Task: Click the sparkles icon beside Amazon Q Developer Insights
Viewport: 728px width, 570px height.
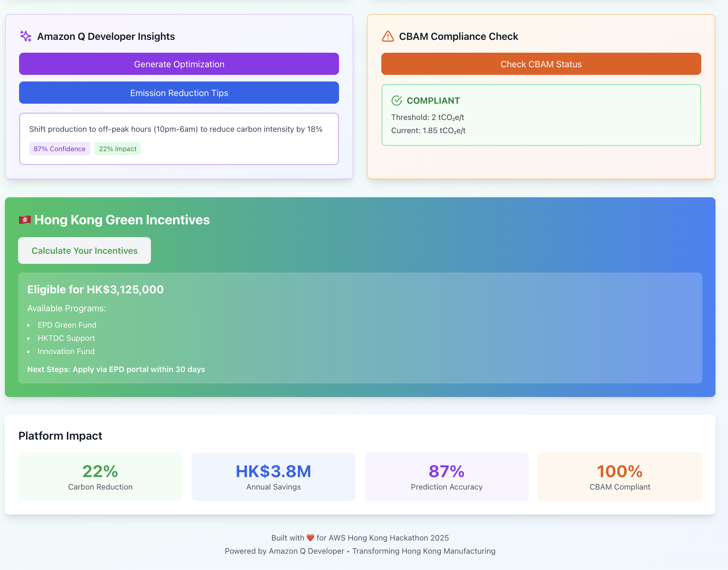Action: pyautogui.click(x=26, y=36)
